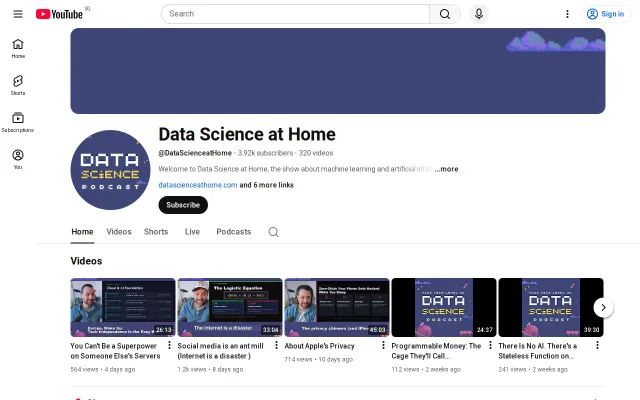This screenshot has width=640, height=400.
Task: Open 'You Can't Be a Superpower' video title
Action: (116, 351)
